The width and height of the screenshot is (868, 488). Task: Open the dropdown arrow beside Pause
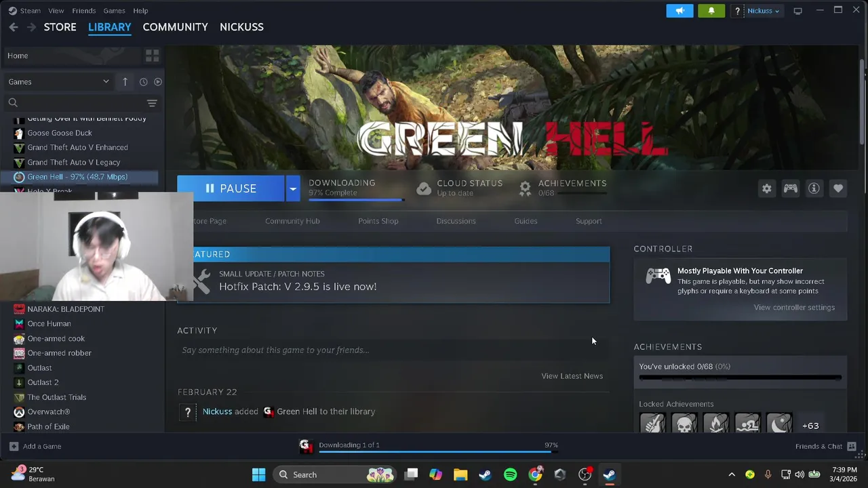pos(292,188)
